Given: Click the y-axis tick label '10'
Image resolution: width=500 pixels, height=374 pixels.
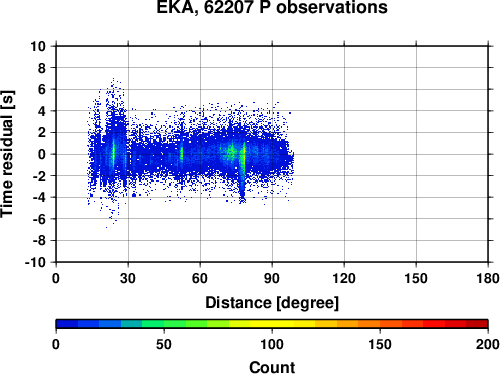Looking at the screenshot, I should (38, 46).
